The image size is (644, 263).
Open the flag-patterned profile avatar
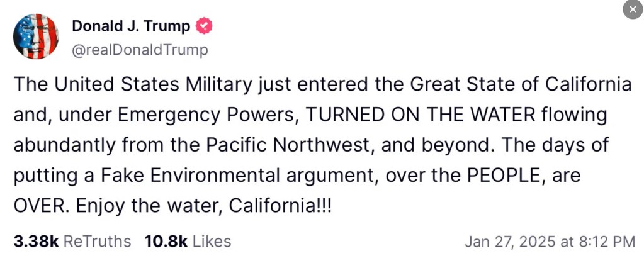[x=36, y=36]
